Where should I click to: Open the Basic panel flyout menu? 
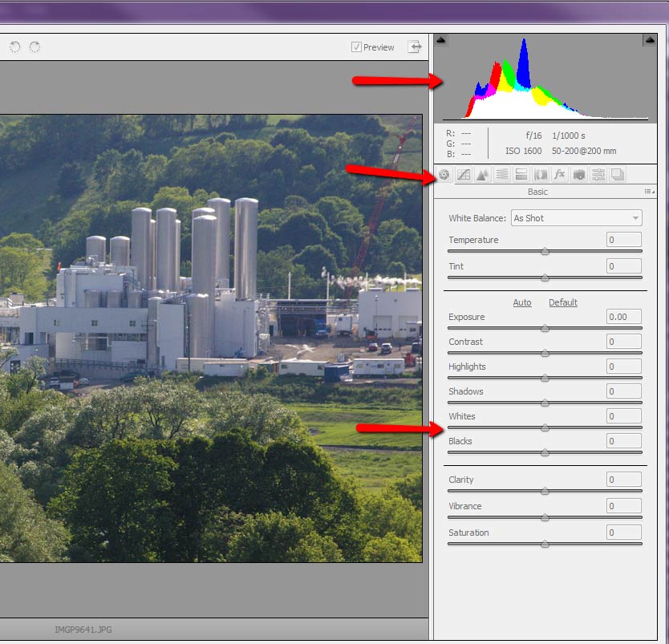[x=649, y=192]
